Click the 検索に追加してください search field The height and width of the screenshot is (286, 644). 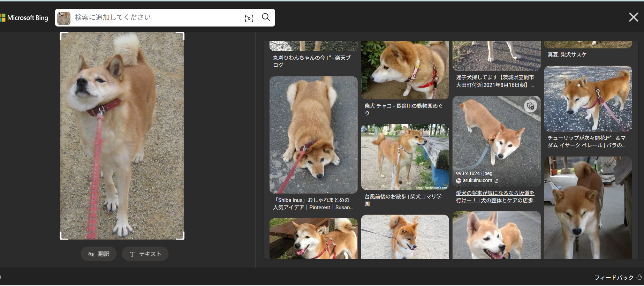[x=157, y=18]
